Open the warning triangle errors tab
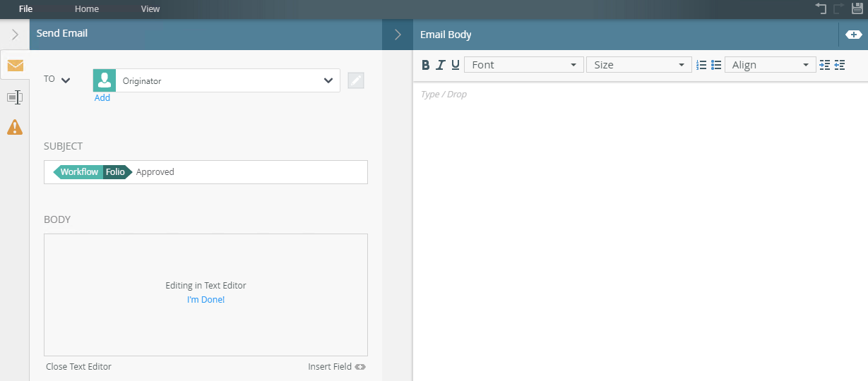868x381 pixels. click(x=15, y=128)
